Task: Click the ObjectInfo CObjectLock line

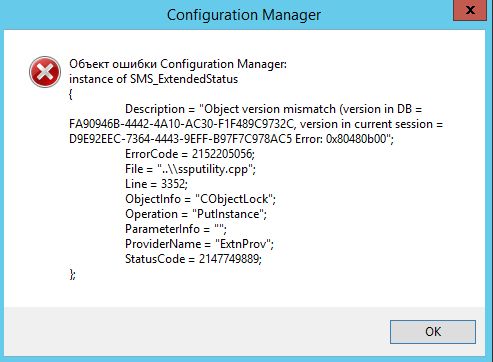Action: (200, 199)
